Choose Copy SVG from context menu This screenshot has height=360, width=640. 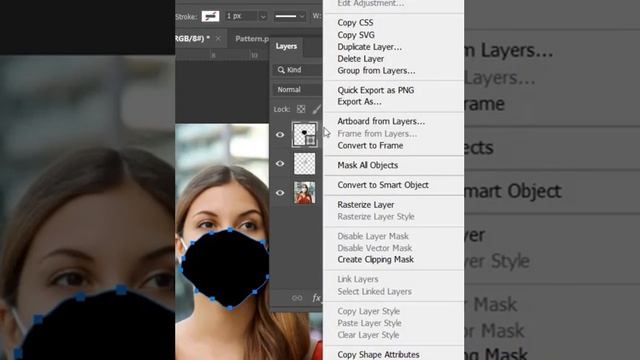(x=356, y=35)
